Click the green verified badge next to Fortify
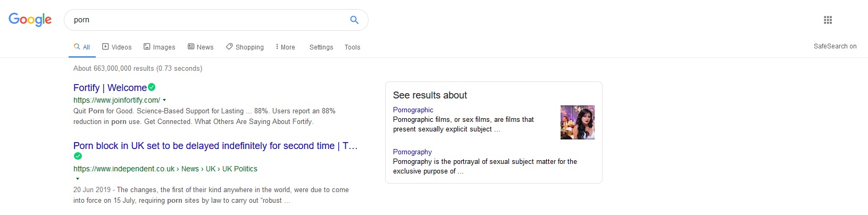 pos(152,87)
